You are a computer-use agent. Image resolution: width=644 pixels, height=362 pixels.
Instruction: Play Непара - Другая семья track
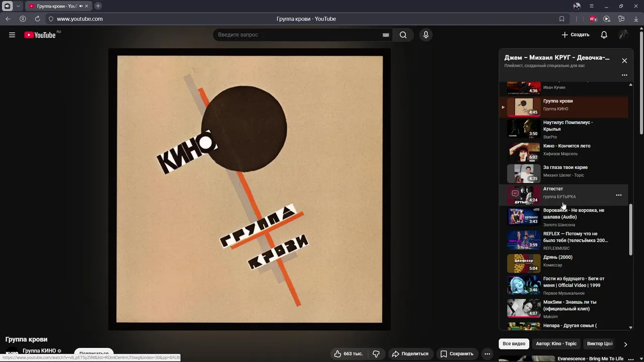(563, 326)
